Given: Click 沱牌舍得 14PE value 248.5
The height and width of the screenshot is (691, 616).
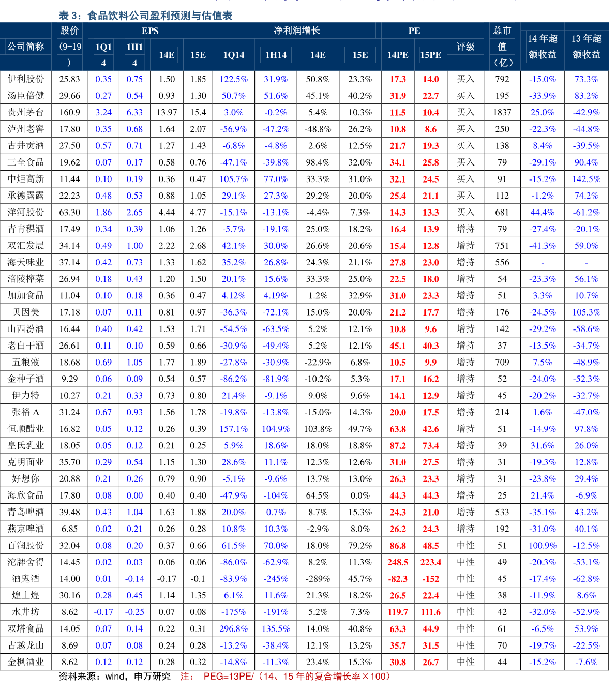Looking at the screenshot, I should point(398,562).
